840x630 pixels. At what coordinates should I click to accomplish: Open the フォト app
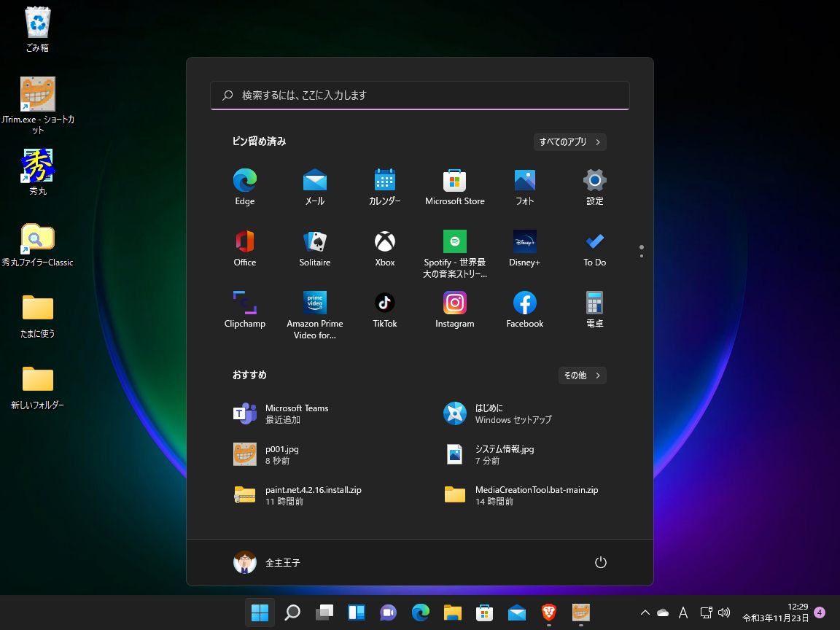pos(524,187)
